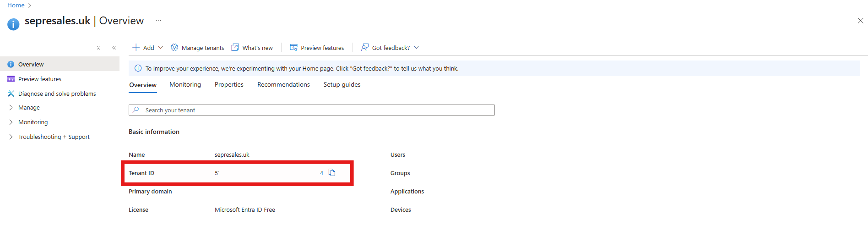The image size is (868, 226).
Task: Click Manage tenants button
Action: click(x=197, y=48)
